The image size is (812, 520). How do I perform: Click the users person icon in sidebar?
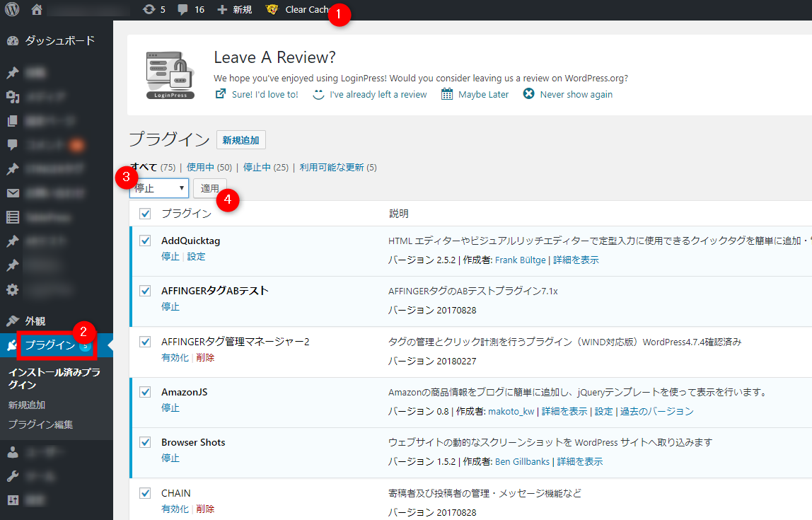point(13,452)
